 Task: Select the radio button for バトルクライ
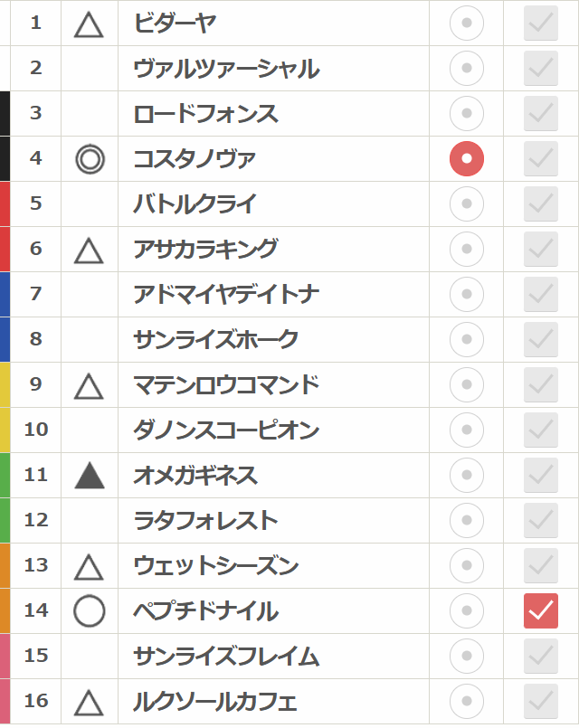[467, 204]
